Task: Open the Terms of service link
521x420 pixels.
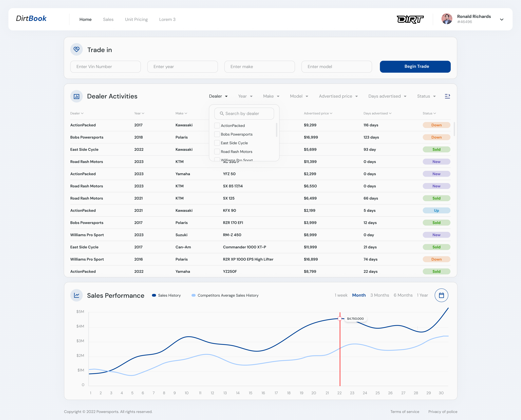Action: coord(405,412)
